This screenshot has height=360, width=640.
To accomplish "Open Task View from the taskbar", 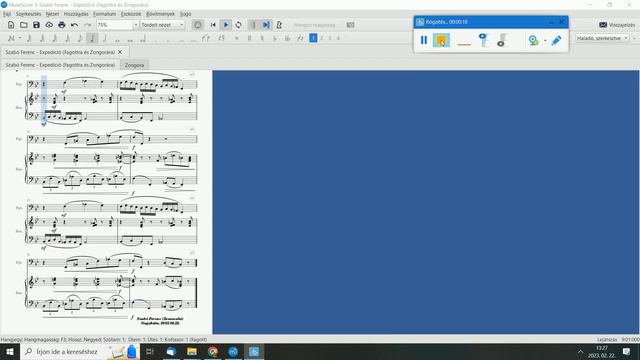I will [x=149, y=351].
